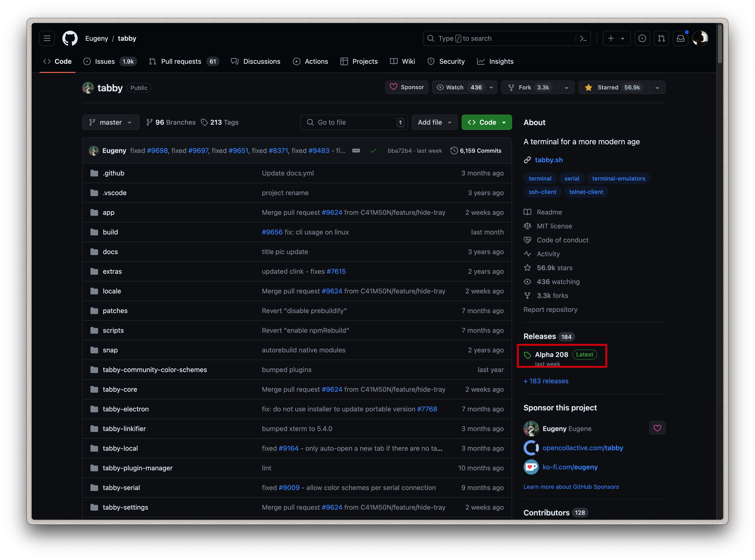This screenshot has width=755, height=560.
Task: Open the global pull requests icon
Action: click(661, 38)
